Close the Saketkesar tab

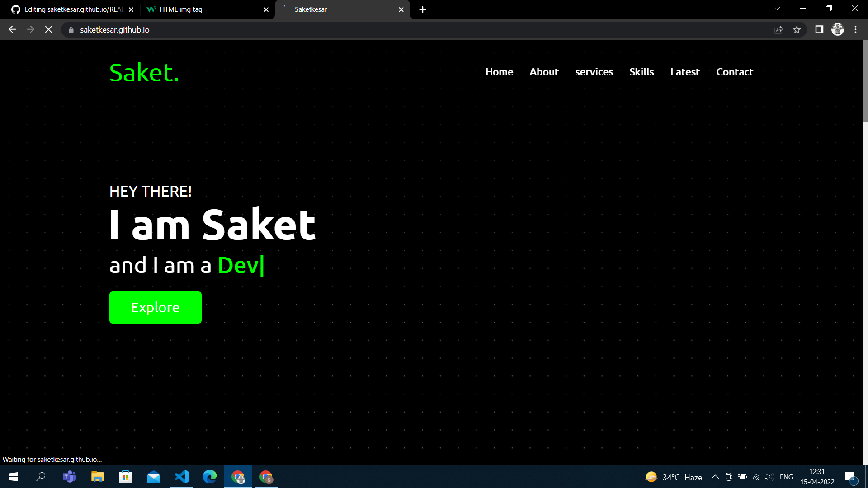pos(401,9)
